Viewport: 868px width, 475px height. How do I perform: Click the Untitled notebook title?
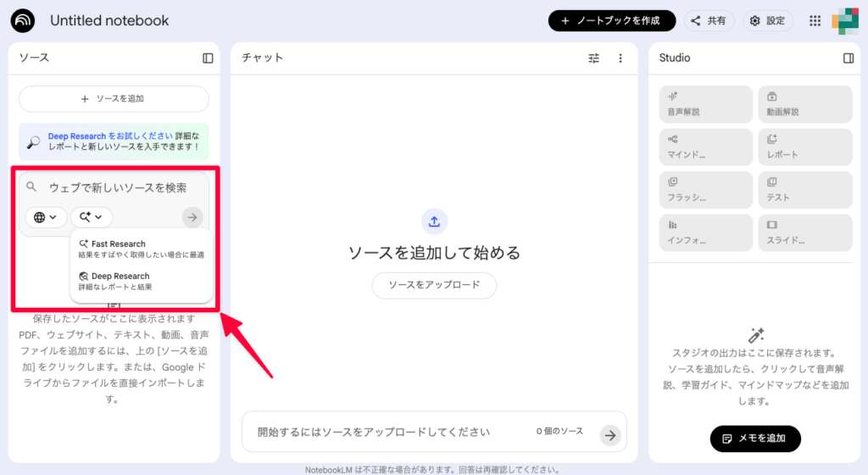[109, 20]
